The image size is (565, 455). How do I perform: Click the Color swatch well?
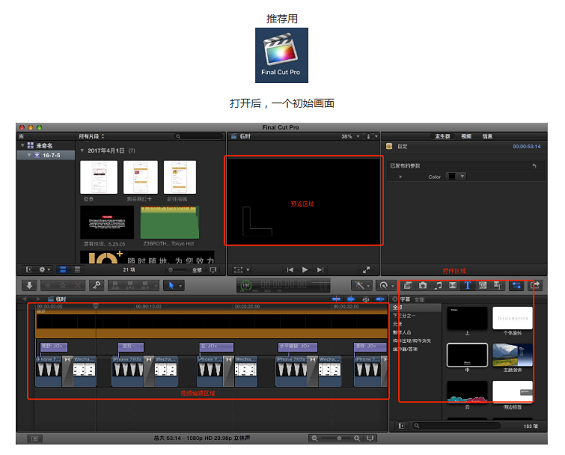click(451, 176)
